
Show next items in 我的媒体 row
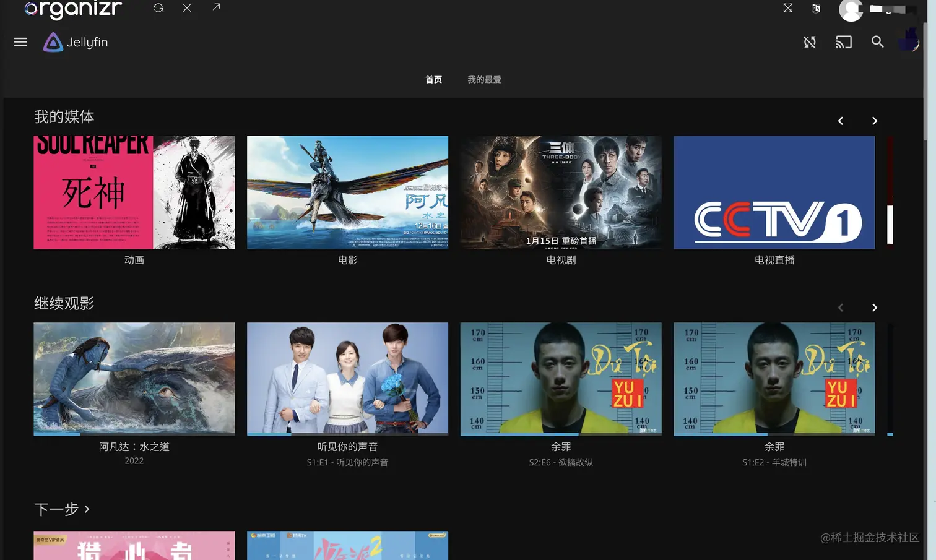pyautogui.click(x=874, y=121)
